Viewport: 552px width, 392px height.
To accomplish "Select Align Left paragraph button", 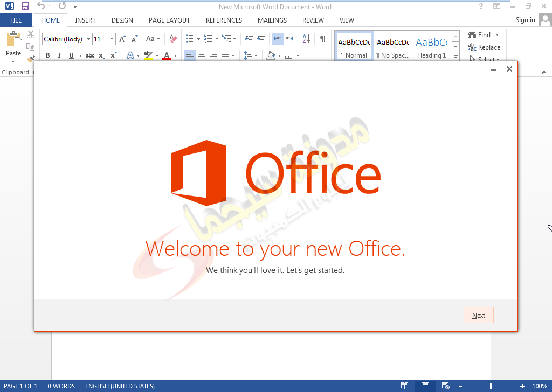I will pos(189,55).
